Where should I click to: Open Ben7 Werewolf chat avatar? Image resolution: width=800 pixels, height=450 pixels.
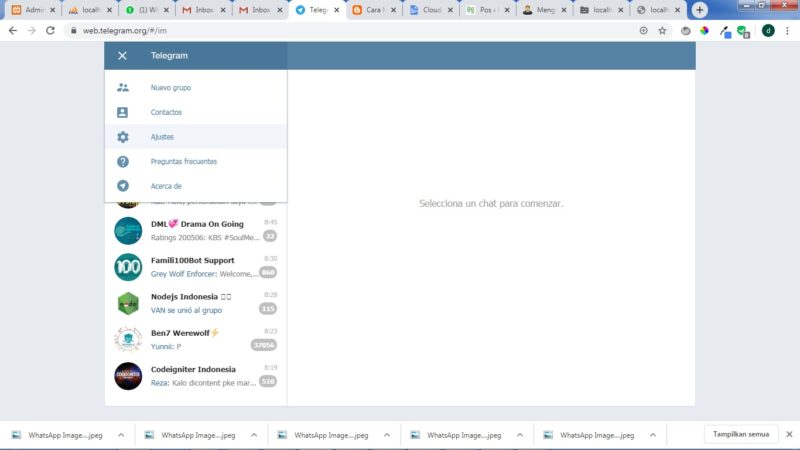point(128,340)
